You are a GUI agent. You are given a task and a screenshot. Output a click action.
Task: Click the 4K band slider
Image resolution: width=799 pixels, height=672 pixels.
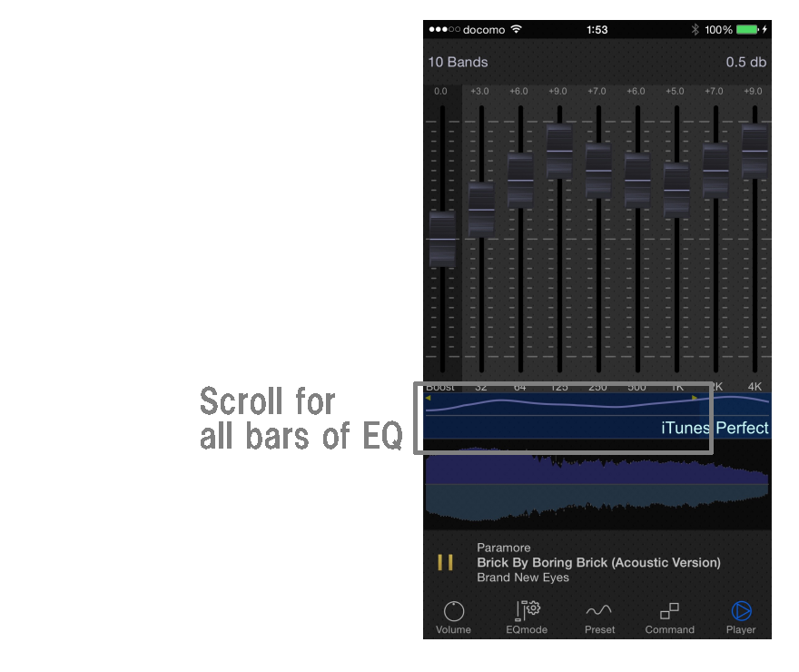pos(755,151)
